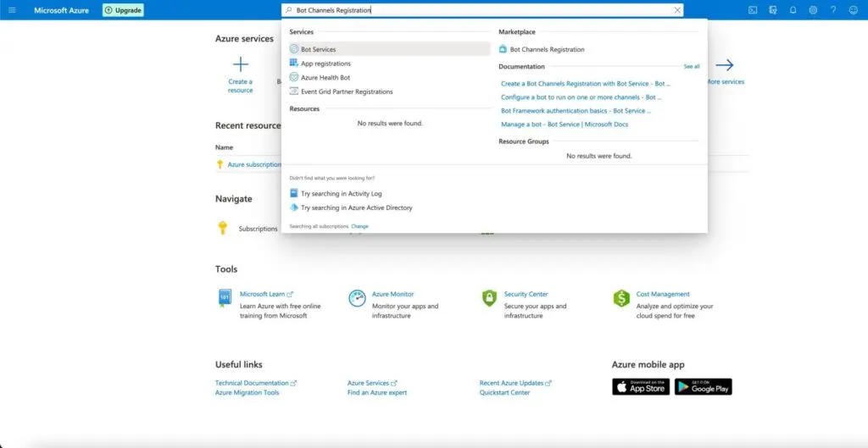The height and width of the screenshot is (448, 868).
Task: Click the Security Center shield icon
Action: click(x=489, y=298)
